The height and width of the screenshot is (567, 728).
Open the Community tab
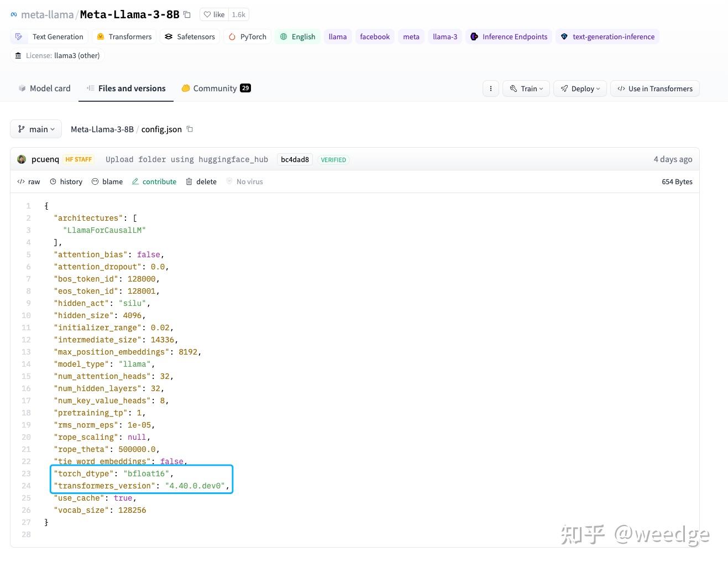(x=214, y=88)
